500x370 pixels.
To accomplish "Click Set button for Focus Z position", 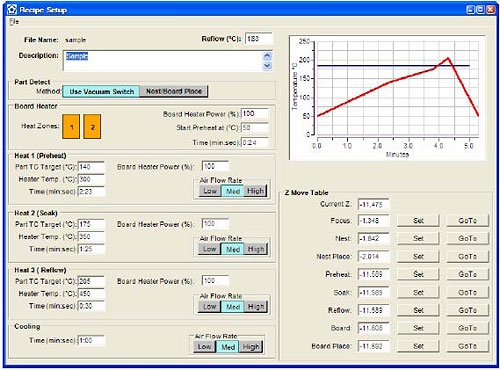I will [418, 221].
